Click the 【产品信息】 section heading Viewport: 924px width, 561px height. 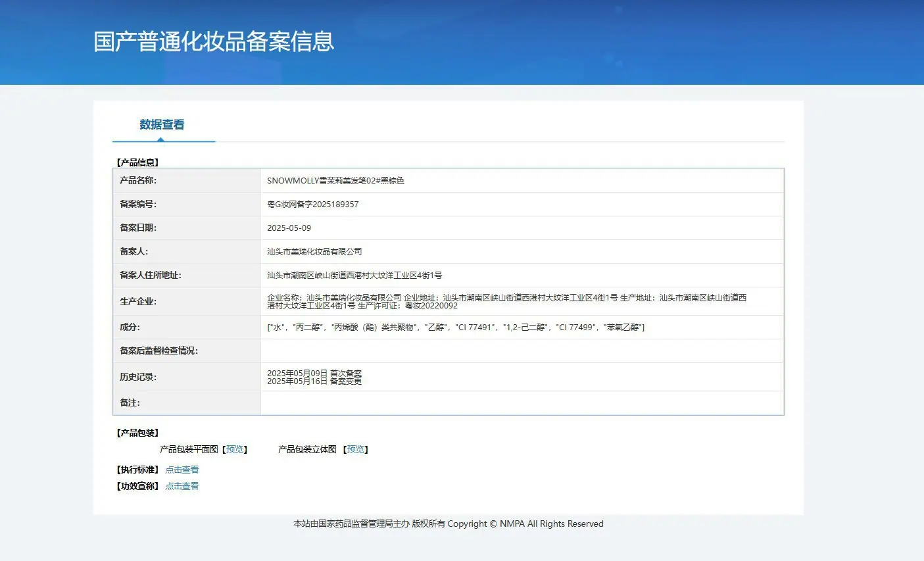point(137,162)
